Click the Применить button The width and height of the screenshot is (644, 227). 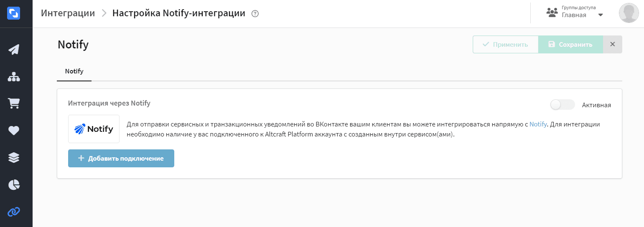(505, 44)
